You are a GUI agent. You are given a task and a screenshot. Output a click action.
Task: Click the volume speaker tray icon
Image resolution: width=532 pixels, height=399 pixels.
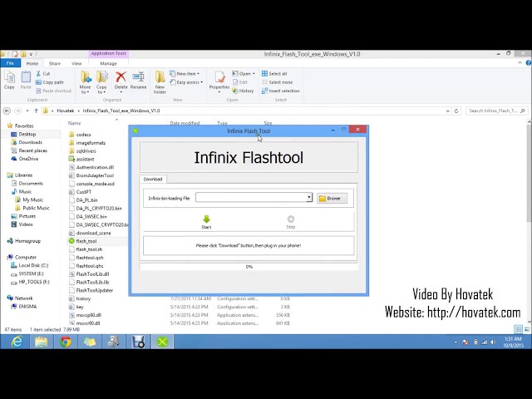[x=493, y=342]
